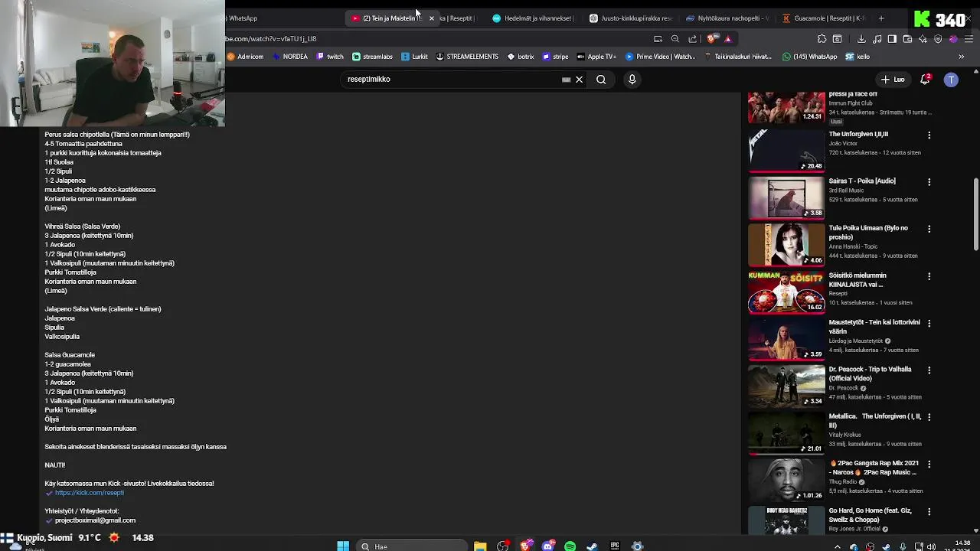Viewport: 980px width, 551px height.
Task: Click the projectboximail@gmail.com email link
Action: tap(95, 520)
